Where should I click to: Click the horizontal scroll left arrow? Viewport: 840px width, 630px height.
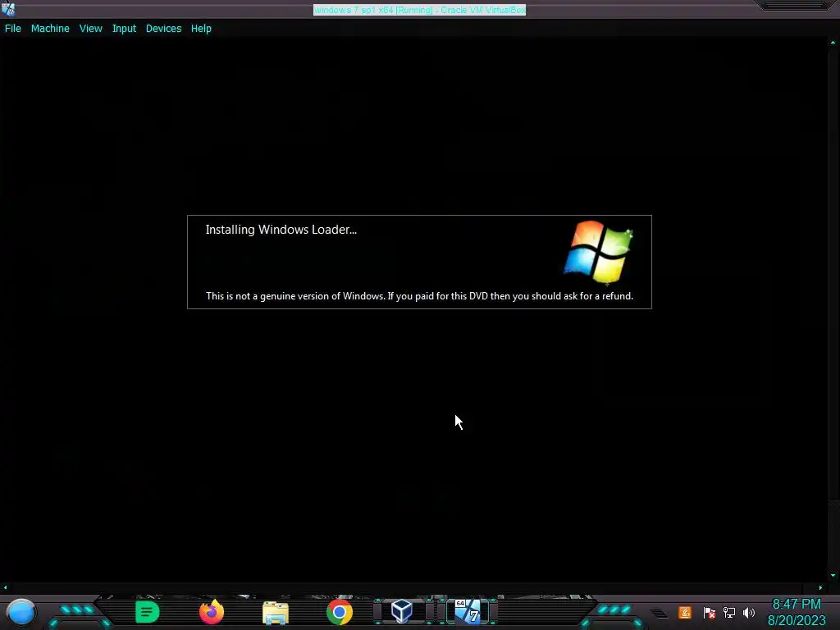6,587
